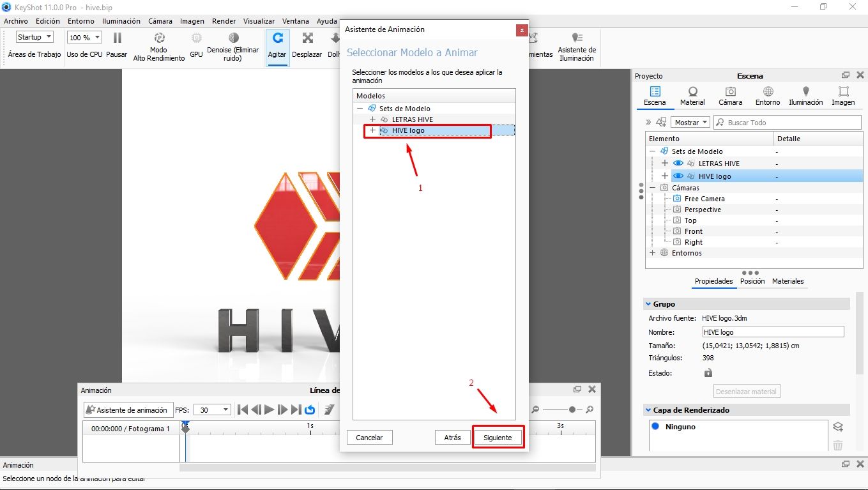Open the Startup workspace dropdown
This screenshot has height=490, width=868.
(34, 37)
